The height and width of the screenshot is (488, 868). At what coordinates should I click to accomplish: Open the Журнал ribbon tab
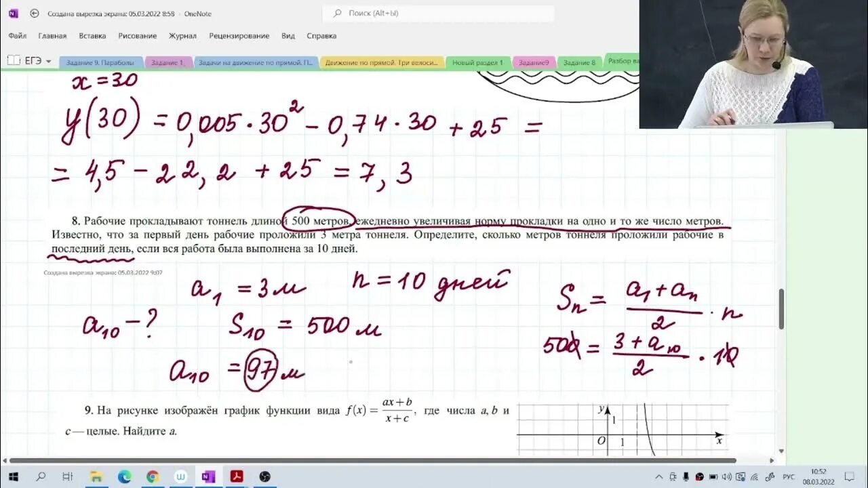[x=182, y=36]
